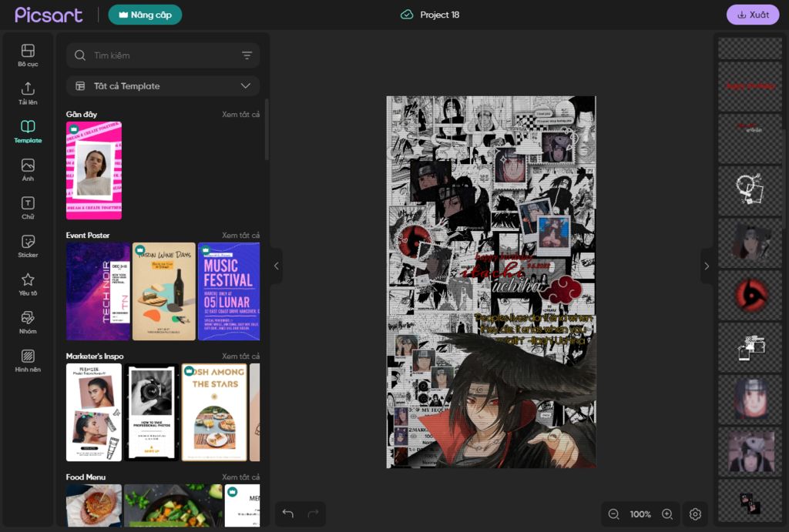Select the camera photography Marketer's Inspo template
The height and width of the screenshot is (532, 789).
[152, 413]
